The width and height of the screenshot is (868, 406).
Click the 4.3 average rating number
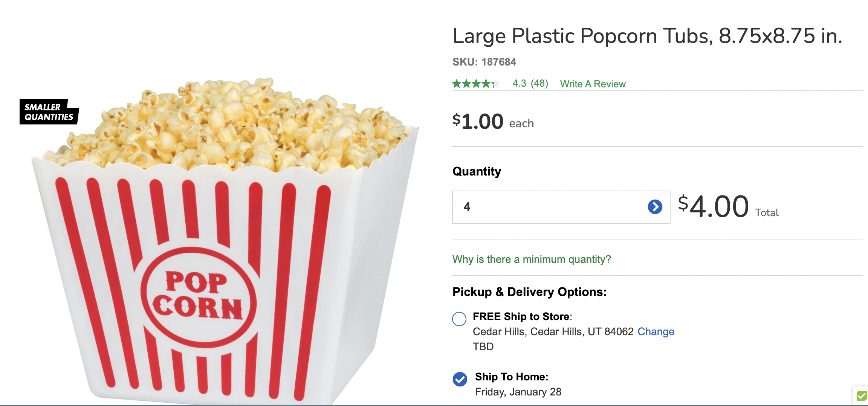coord(519,84)
